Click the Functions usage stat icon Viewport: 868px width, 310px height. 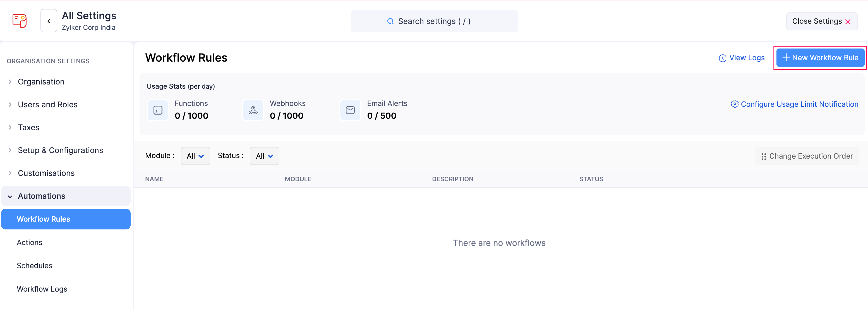[x=158, y=110]
